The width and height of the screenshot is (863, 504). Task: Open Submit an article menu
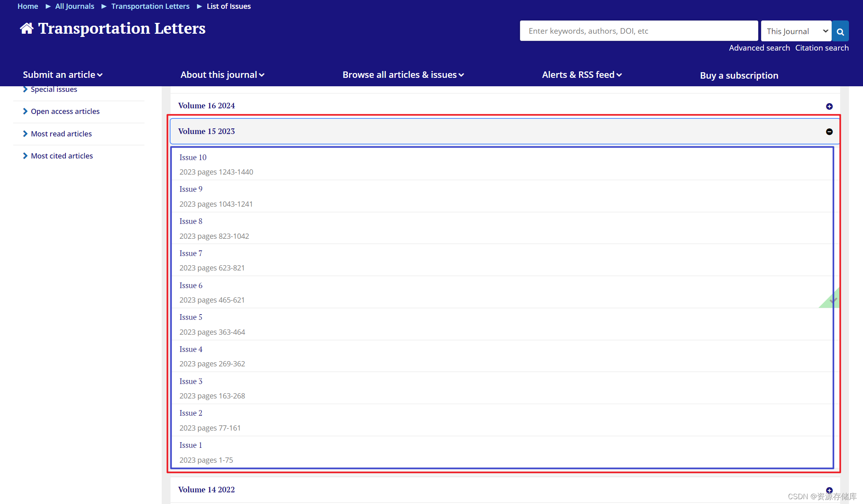[x=63, y=75]
